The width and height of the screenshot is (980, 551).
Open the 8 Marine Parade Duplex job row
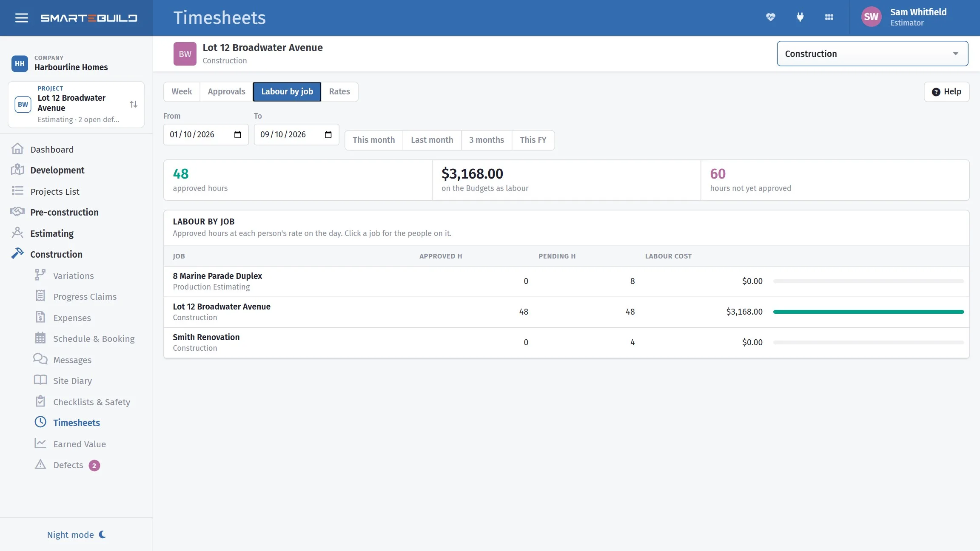tap(567, 281)
